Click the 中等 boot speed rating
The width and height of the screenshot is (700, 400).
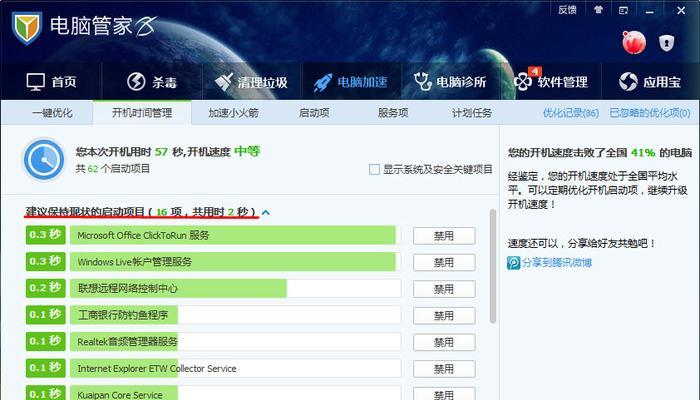coord(247,151)
